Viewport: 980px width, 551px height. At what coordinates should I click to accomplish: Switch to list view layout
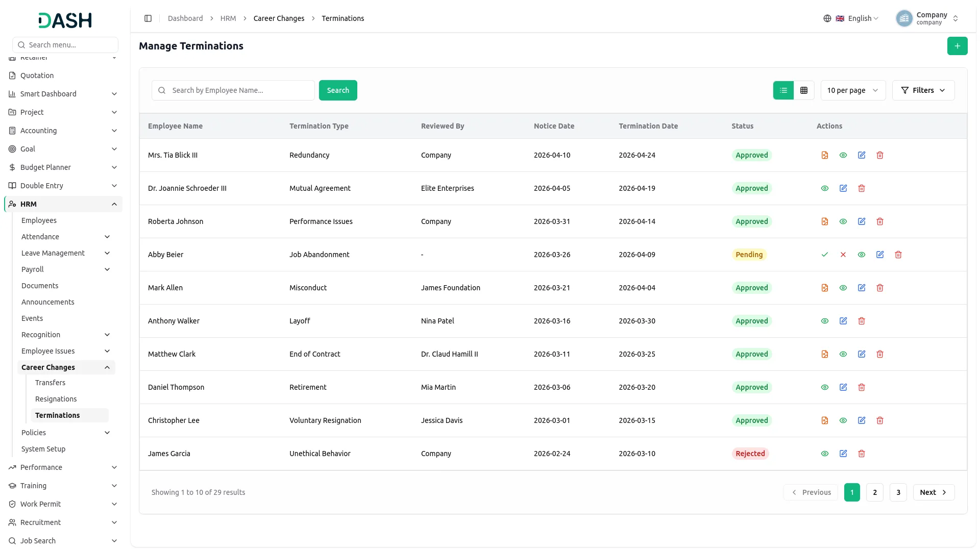pos(783,90)
